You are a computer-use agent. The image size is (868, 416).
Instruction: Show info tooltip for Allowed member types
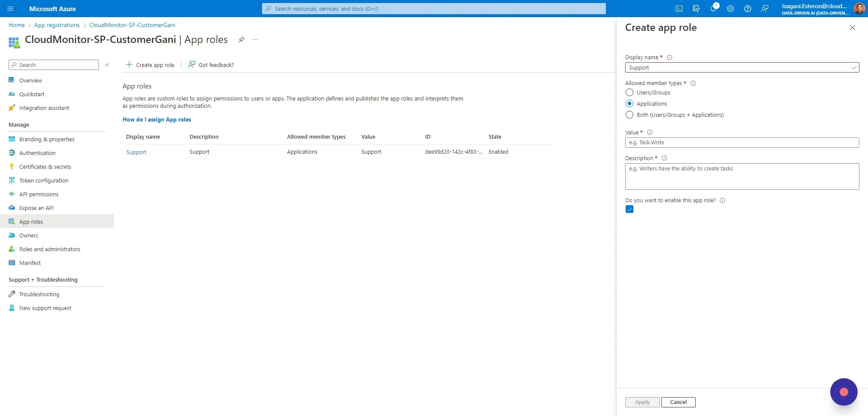pyautogui.click(x=693, y=83)
